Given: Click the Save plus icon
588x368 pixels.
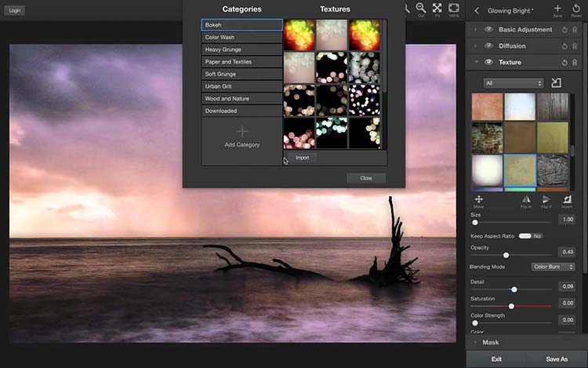Looking at the screenshot, I should click(557, 9).
